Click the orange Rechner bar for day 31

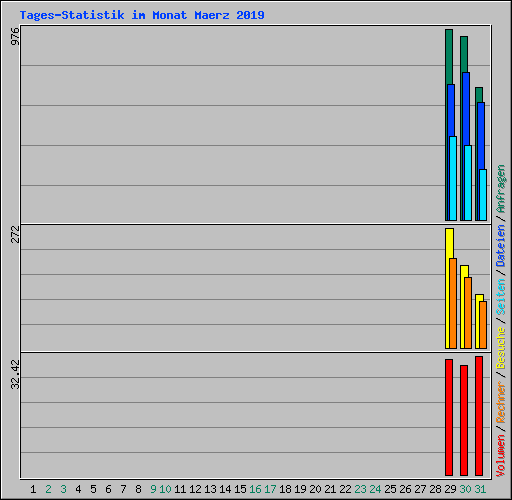483,325
